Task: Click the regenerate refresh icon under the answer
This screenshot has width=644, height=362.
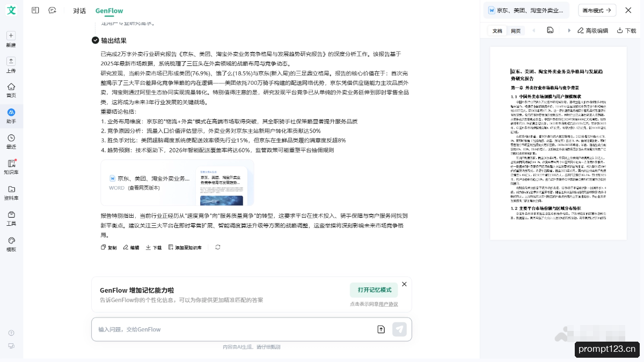Action: coord(217,247)
